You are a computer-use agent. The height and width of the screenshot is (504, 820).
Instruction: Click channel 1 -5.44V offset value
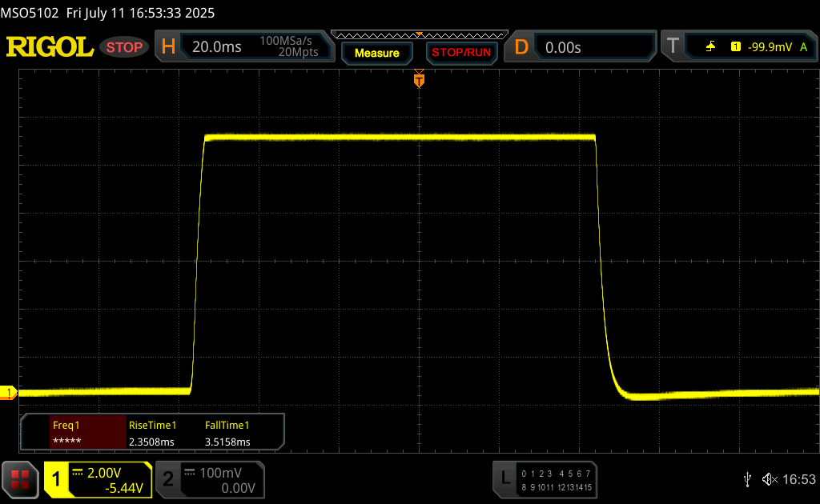pyautogui.click(x=124, y=488)
